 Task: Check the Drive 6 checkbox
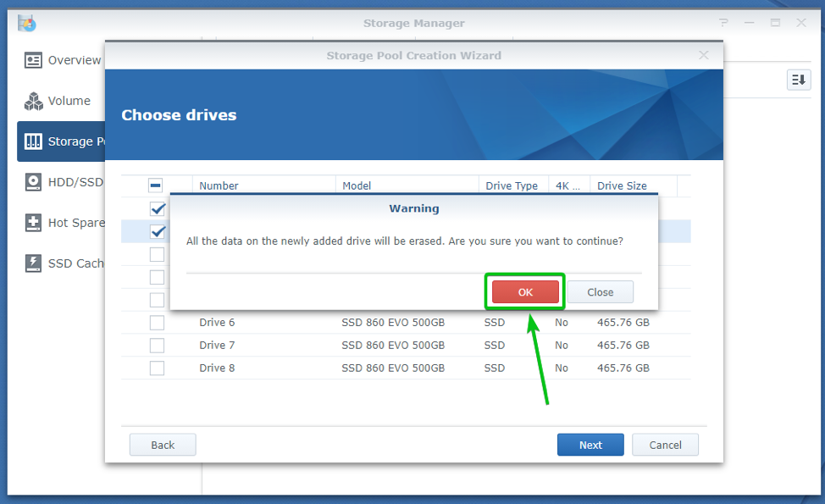(157, 323)
